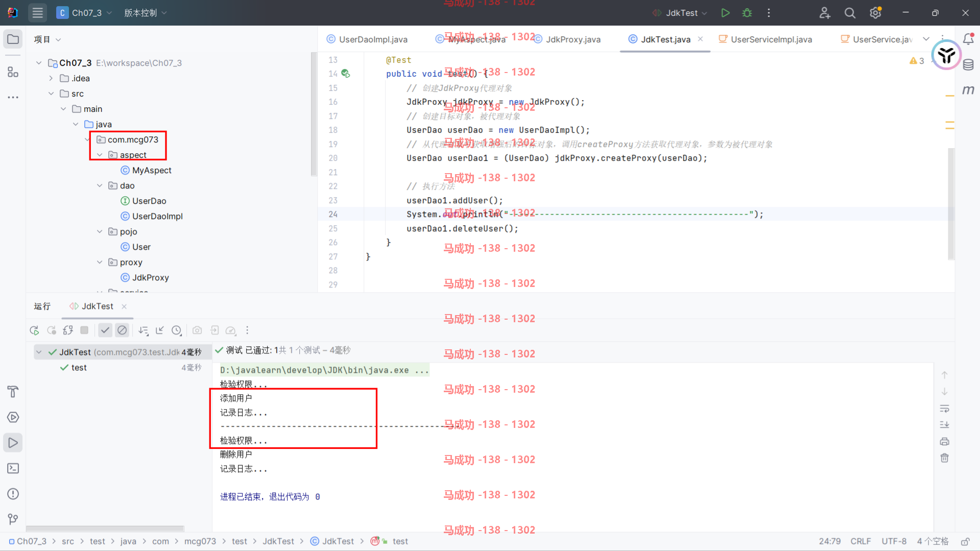Viewport: 980px width, 551px height.
Task: Open UserDaoImpl class in tree
Action: tap(152, 216)
